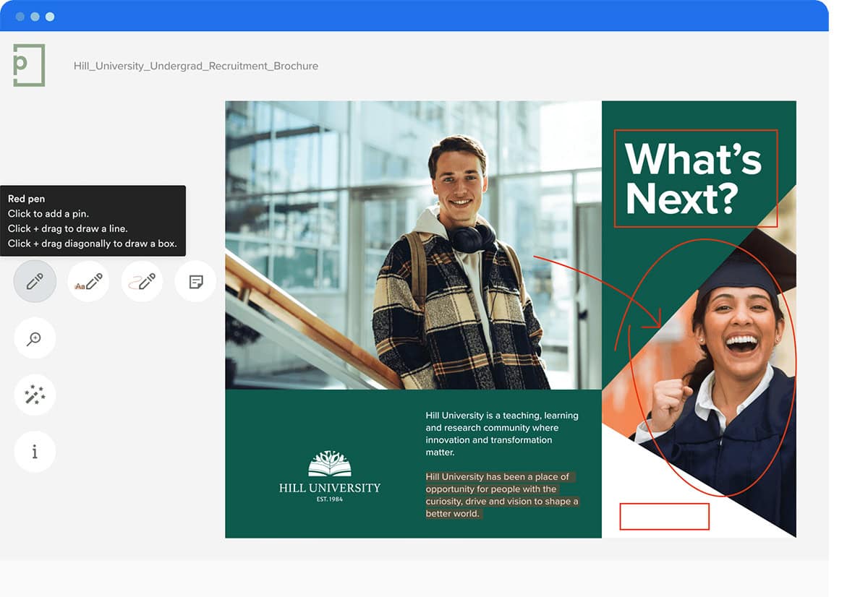Click the first window control dot
This screenshot has height=597, width=868.
click(20, 17)
